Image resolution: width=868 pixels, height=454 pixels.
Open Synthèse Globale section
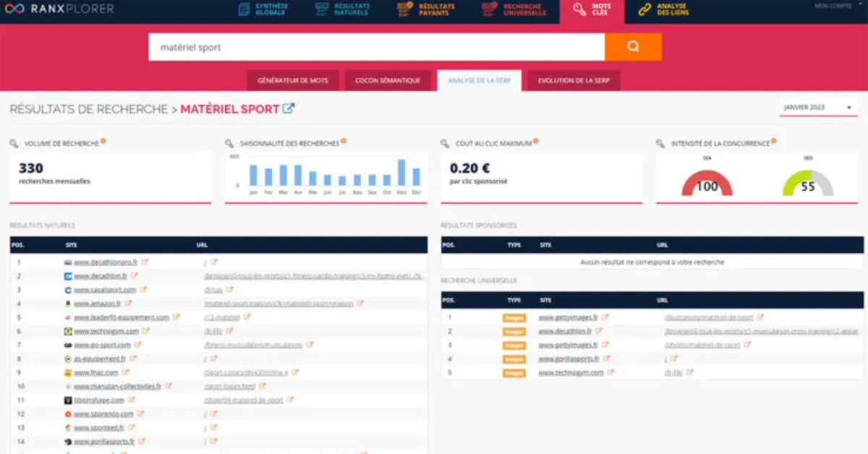[x=264, y=9]
